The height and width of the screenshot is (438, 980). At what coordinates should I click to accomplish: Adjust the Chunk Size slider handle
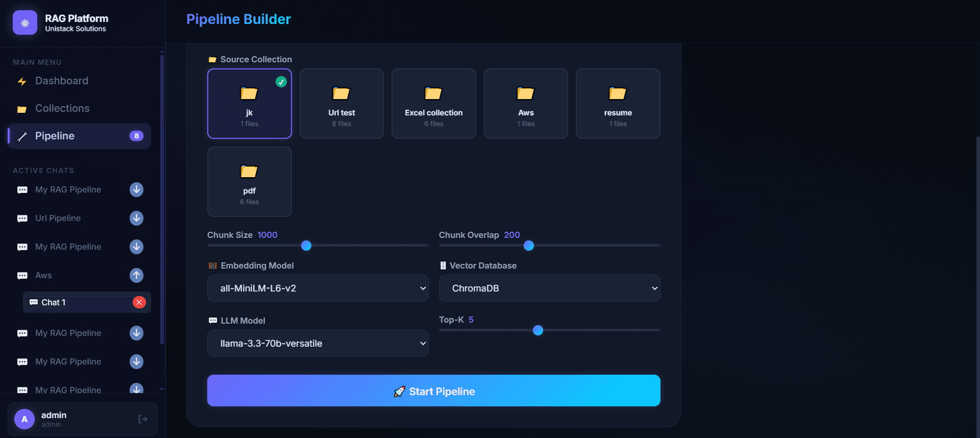coord(306,246)
